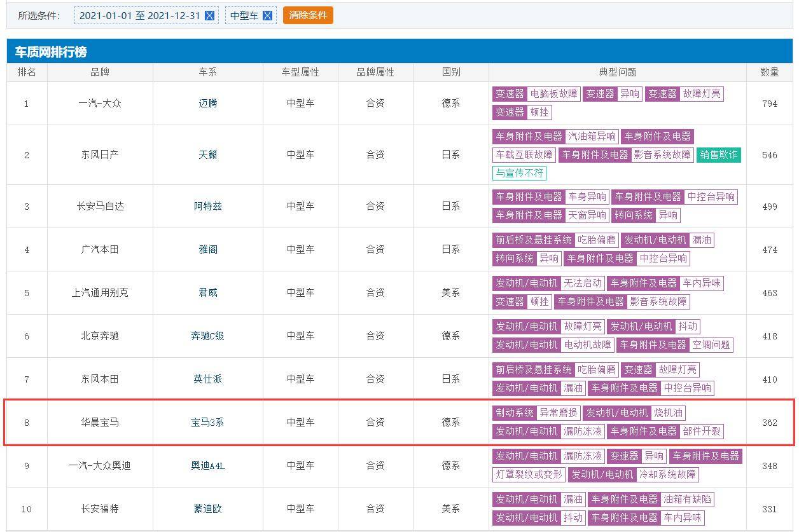Screen dimensions: 799x532
Task: Open the 英仕派 car series link
Action: [207, 379]
